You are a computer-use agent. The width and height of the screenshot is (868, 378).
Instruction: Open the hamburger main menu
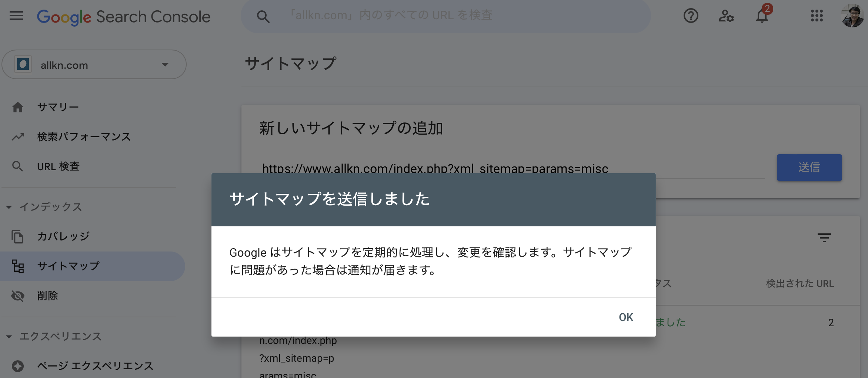(x=16, y=16)
